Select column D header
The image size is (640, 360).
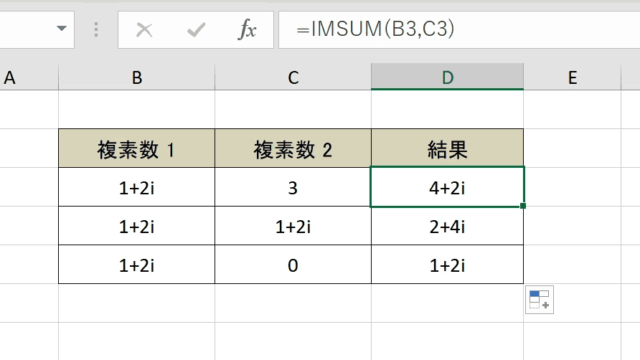pyautogui.click(x=447, y=77)
